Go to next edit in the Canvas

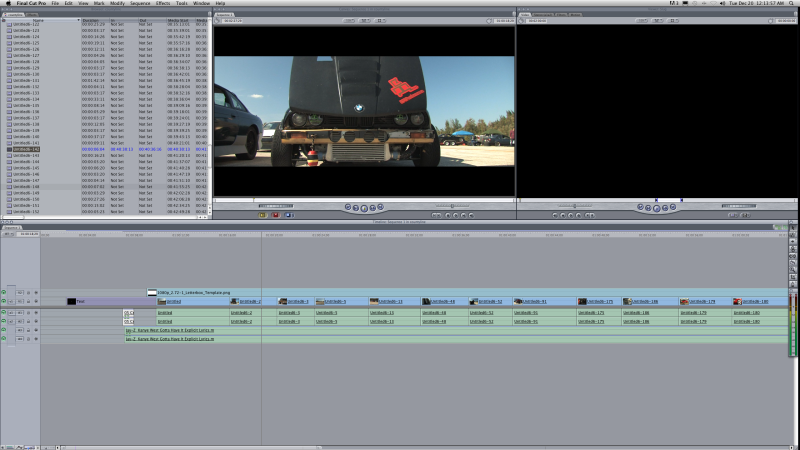click(380, 207)
